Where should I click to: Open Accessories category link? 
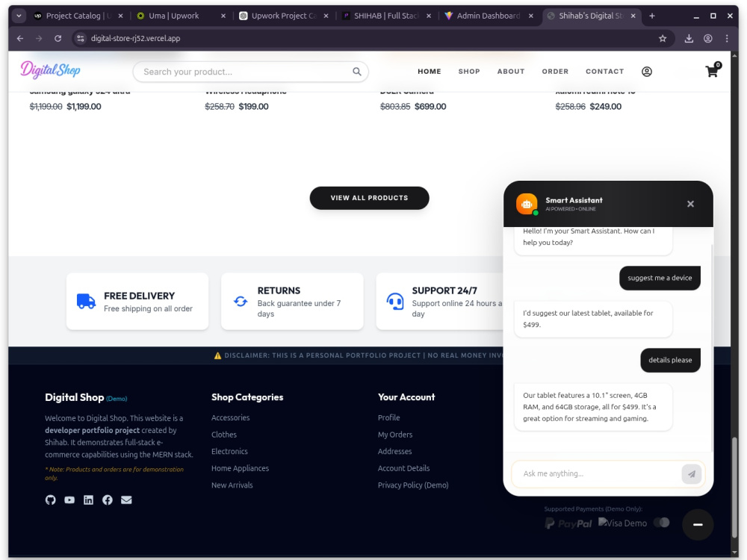click(231, 417)
